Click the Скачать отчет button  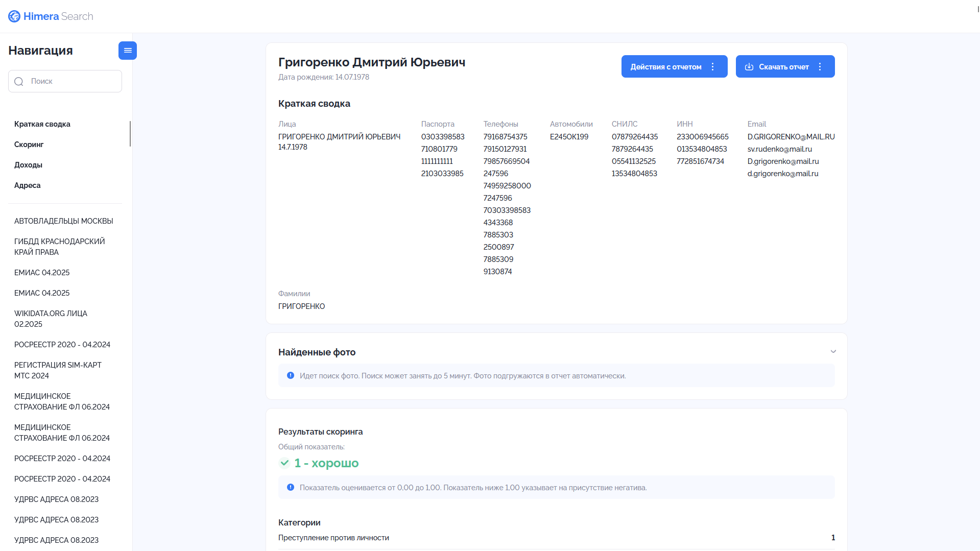[785, 66]
